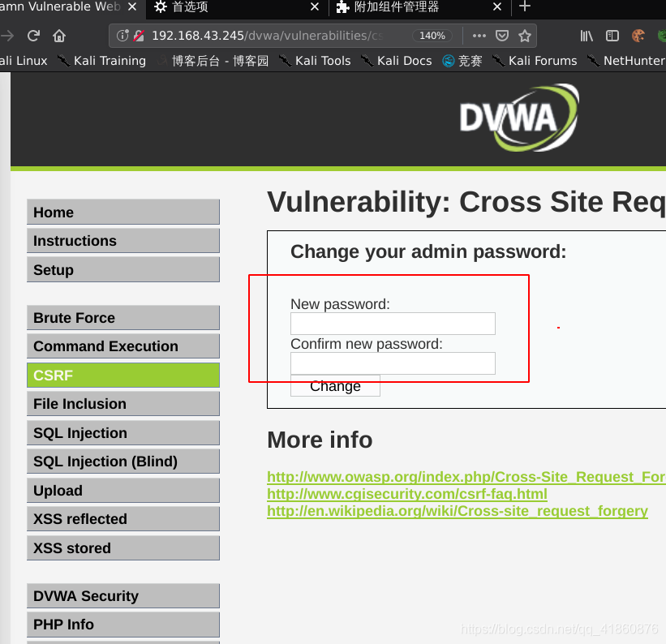Go to File Inclusion page
This screenshot has height=644, width=666.
coord(123,404)
